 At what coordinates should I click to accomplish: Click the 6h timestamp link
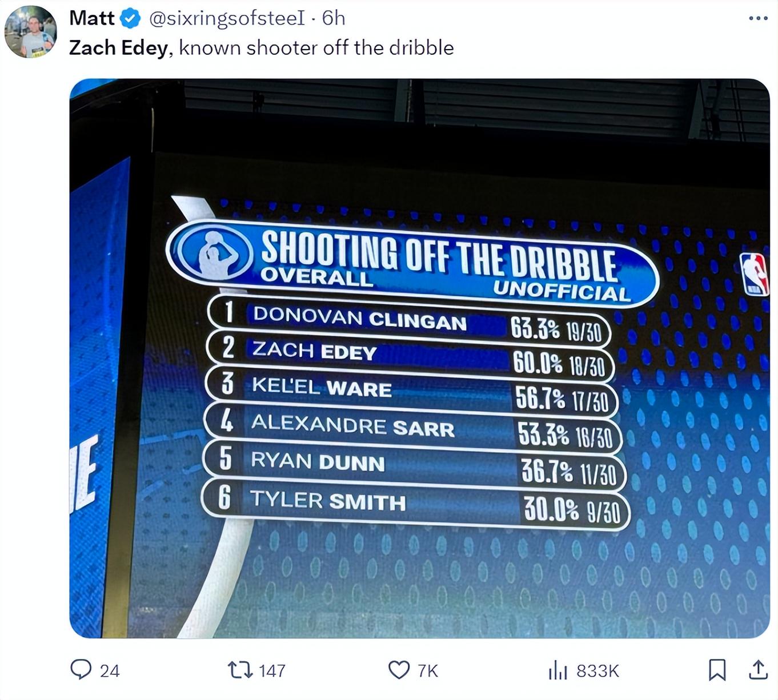[x=334, y=18]
